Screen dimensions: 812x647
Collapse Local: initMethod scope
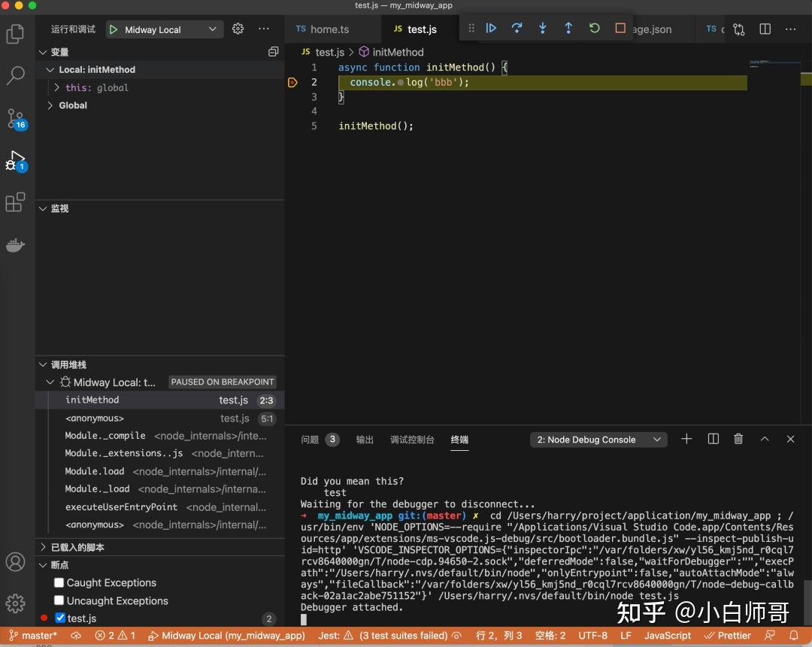point(161,69)
